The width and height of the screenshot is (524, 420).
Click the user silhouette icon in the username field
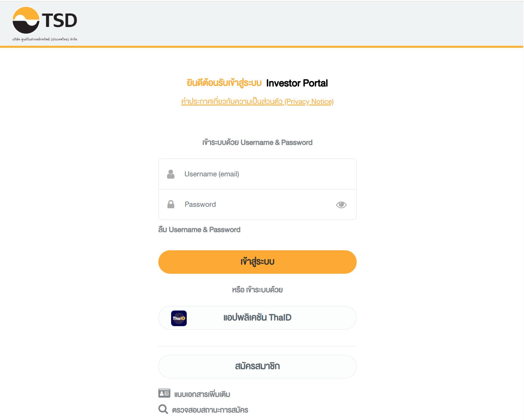coord(171,174)
